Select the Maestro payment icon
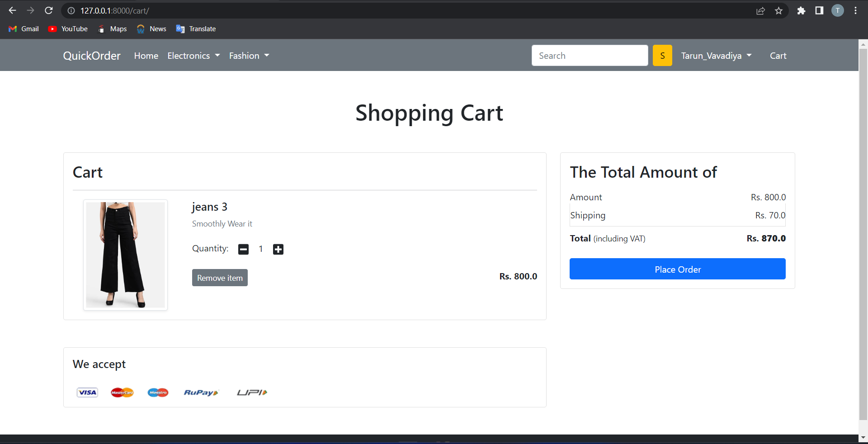The image size is (868, 444). coord(157,392)
